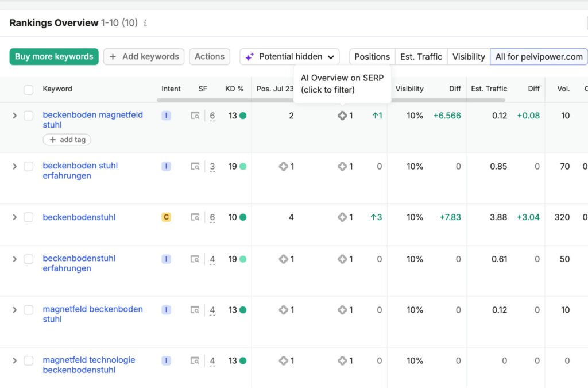Check the box for beckenbodenstuhl keyword
This screenshot has width=588, height=388.
point(29,217)
